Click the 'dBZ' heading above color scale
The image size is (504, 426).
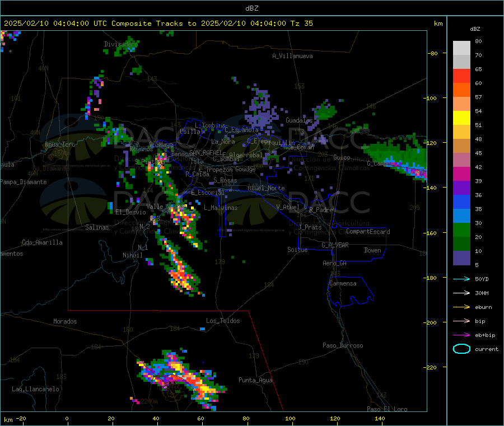click(x=475, y=29)
